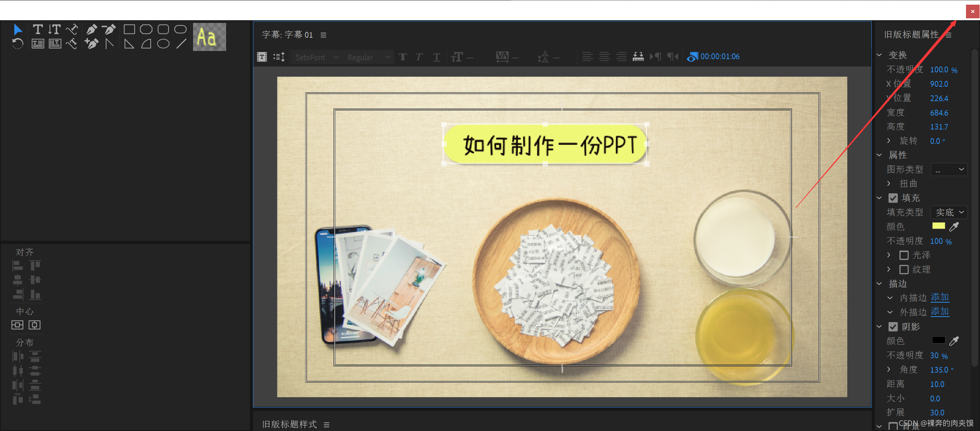Select the Pen tool

[x=91, y=29]
